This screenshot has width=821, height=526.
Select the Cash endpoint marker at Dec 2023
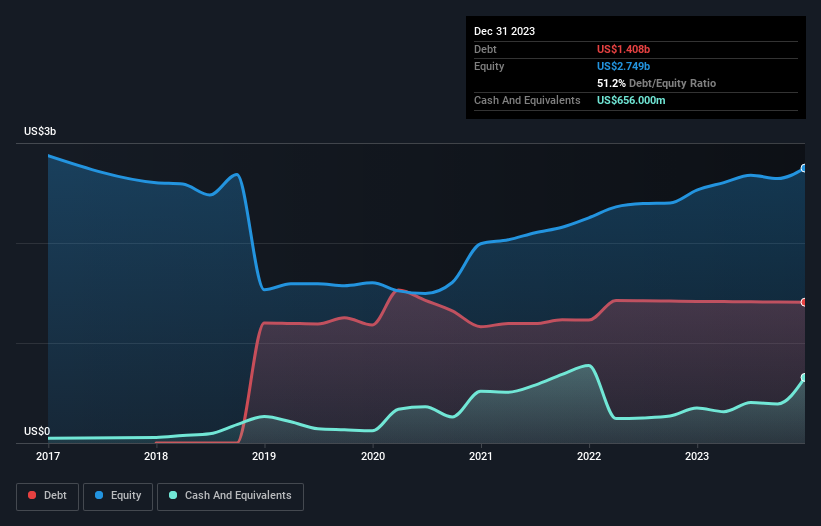coord(804,377)
